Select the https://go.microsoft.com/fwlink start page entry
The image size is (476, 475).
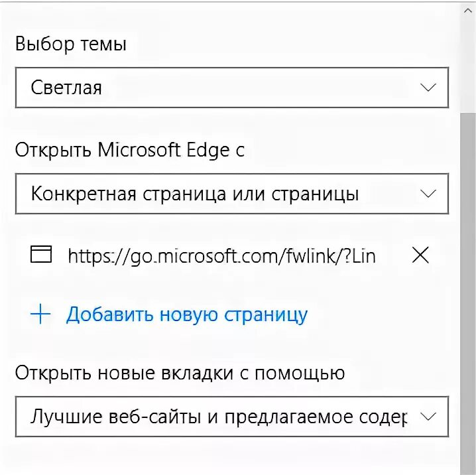coord(221,255)
